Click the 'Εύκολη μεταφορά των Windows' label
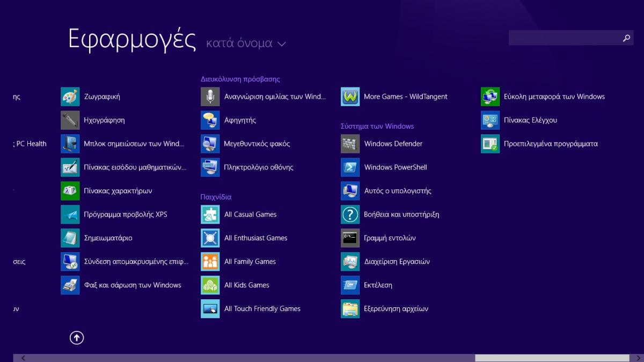This screenshot has height=362, width=644. (554, 97)
